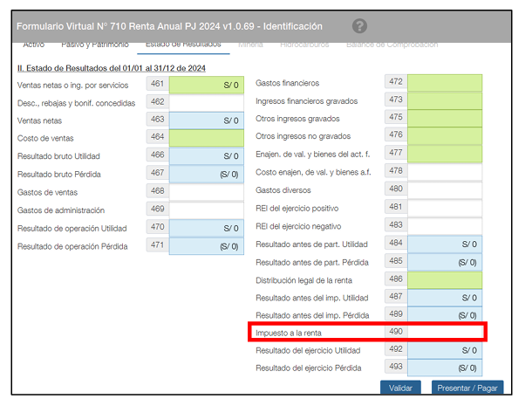The width and height of the screenshot is (532, 399).
Task: Click Desc., rebajas y bonif. field 462
Action: click(206, 102)
